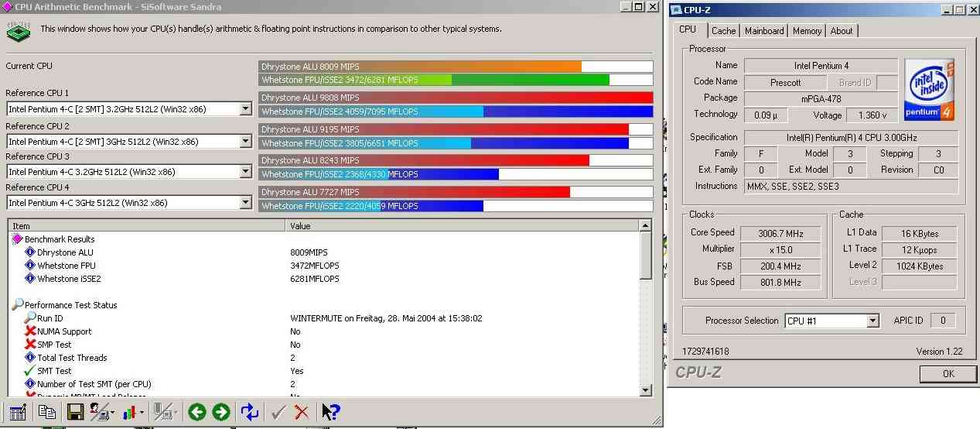Screen dimensions: 980x429
Task: Click the grey checkmark OK icon
Action: [x=278, y=412]
